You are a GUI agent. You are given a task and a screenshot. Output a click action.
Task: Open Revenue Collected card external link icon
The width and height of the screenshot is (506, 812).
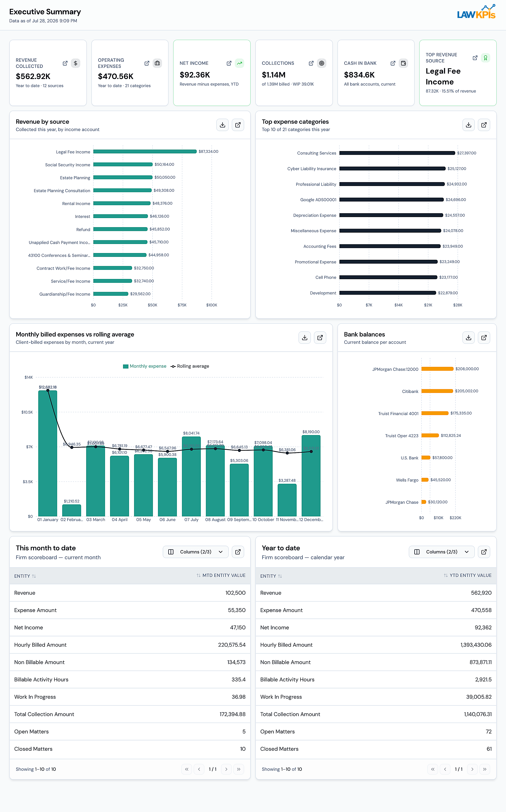point(65,63)
